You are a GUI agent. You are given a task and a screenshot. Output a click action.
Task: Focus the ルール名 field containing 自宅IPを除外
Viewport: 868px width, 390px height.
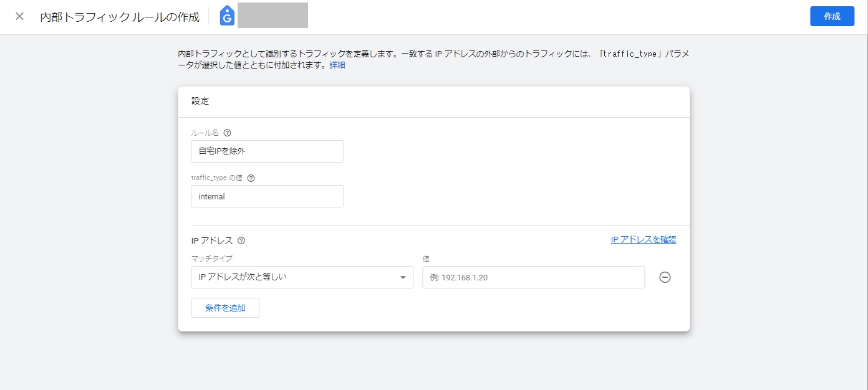pos(267,151)
